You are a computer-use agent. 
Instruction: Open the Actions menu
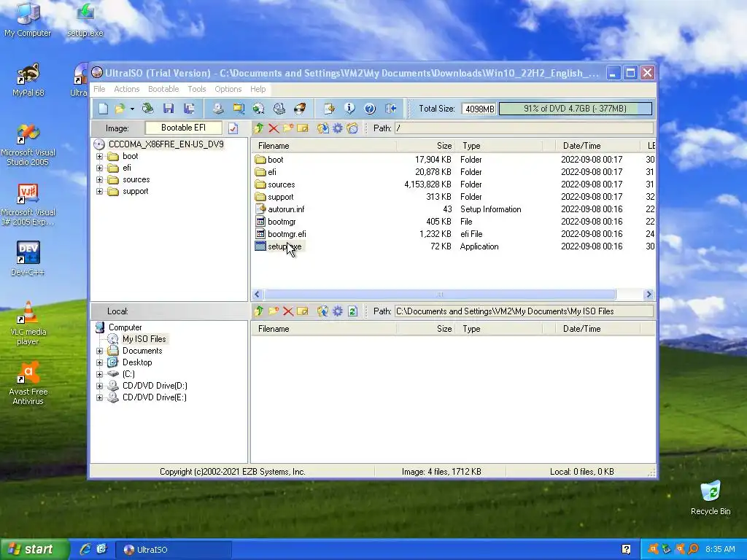126,89
